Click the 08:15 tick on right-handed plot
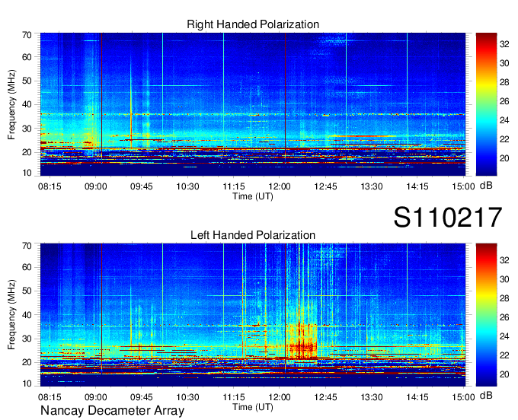The width and height of the screenshot is (518, 420). coord(50,186)
